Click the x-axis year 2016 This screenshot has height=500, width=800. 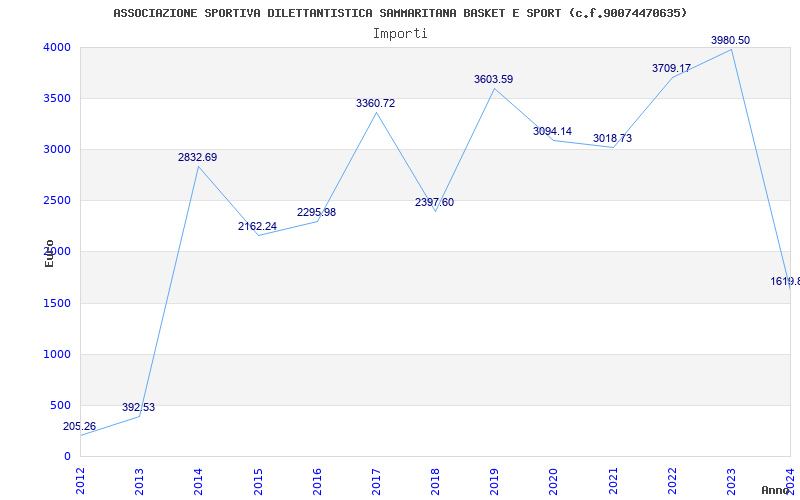pos(317,481)
